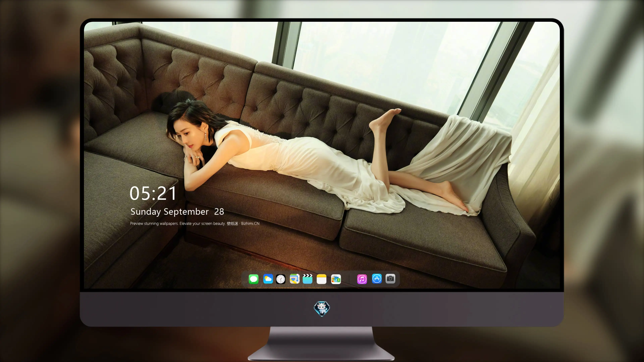Image resolution: width=644 pixels, height=362 pixels.
Task: Click the dragon mascot logo on the monitor chin
Action: pos(322,309)
